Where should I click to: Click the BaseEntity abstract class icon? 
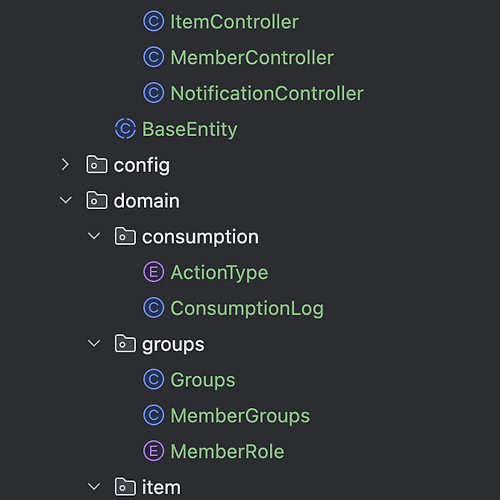(125, 129)
